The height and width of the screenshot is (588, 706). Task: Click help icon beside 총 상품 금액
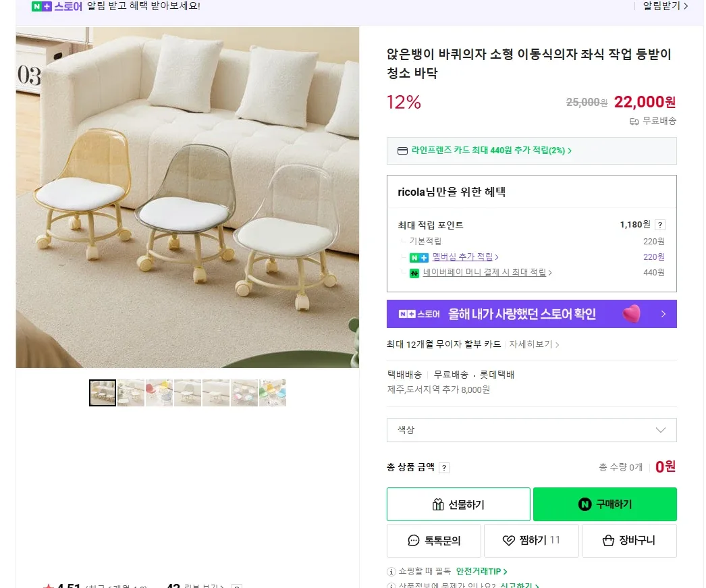[444, 468]
